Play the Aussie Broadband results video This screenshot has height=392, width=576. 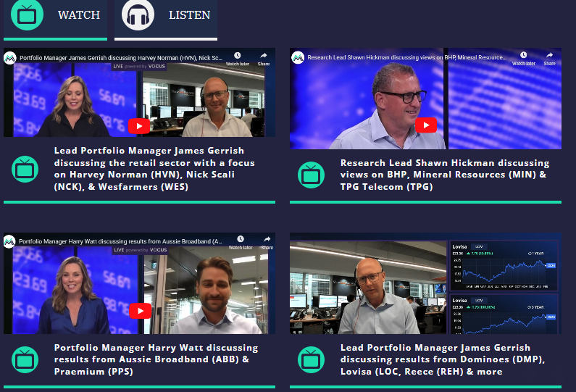pyautogui.click(x=139, y=310)
